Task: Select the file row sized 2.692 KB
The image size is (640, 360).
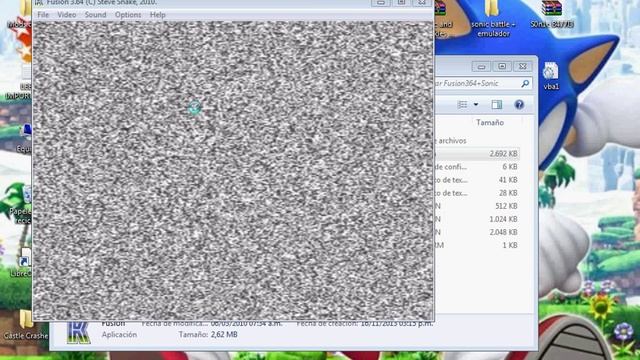Action: tap(478, 154)
